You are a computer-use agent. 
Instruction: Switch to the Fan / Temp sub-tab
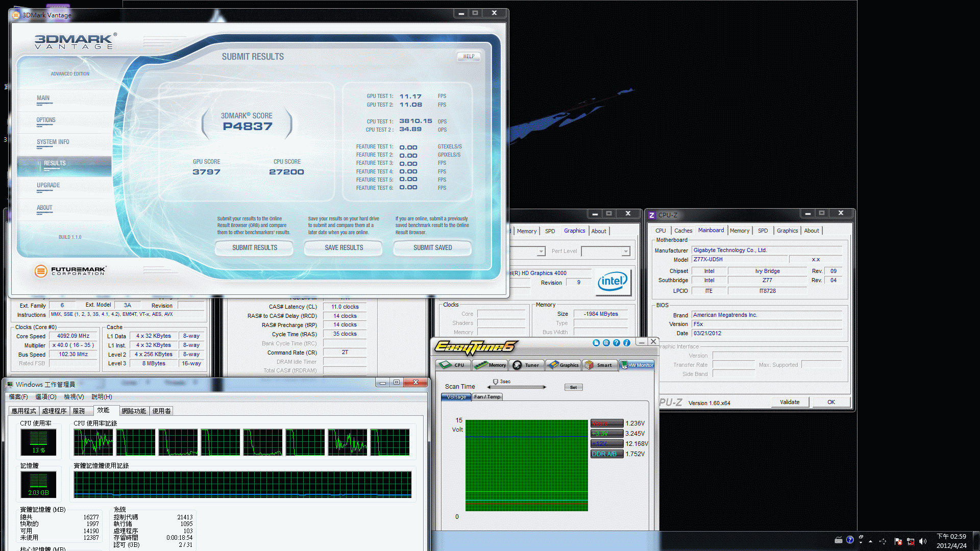tap(487, 397)
